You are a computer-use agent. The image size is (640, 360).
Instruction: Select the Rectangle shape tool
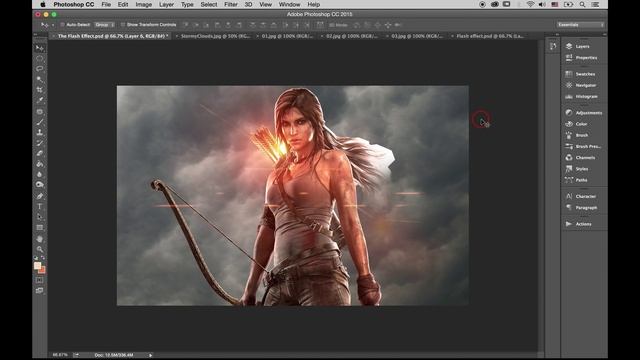coord(40,227)
